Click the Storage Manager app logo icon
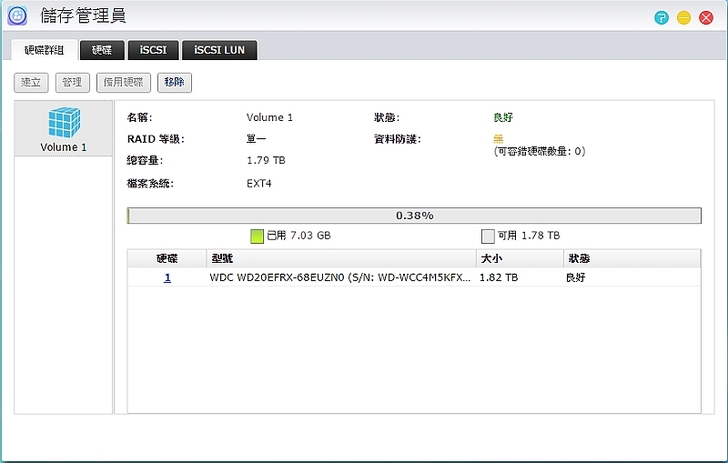Image resolution: width=728 pixels, height=463 pixels. (x=17, y=17)
